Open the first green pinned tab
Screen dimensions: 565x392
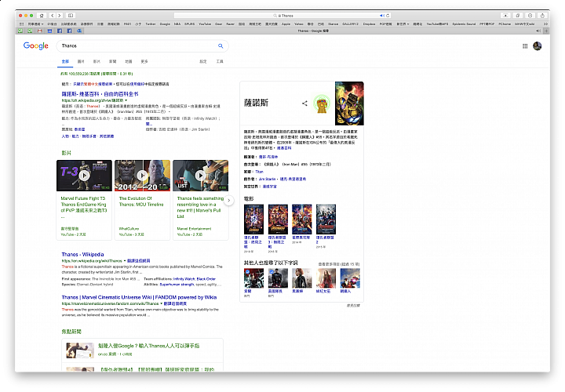(x=20, y=31)
